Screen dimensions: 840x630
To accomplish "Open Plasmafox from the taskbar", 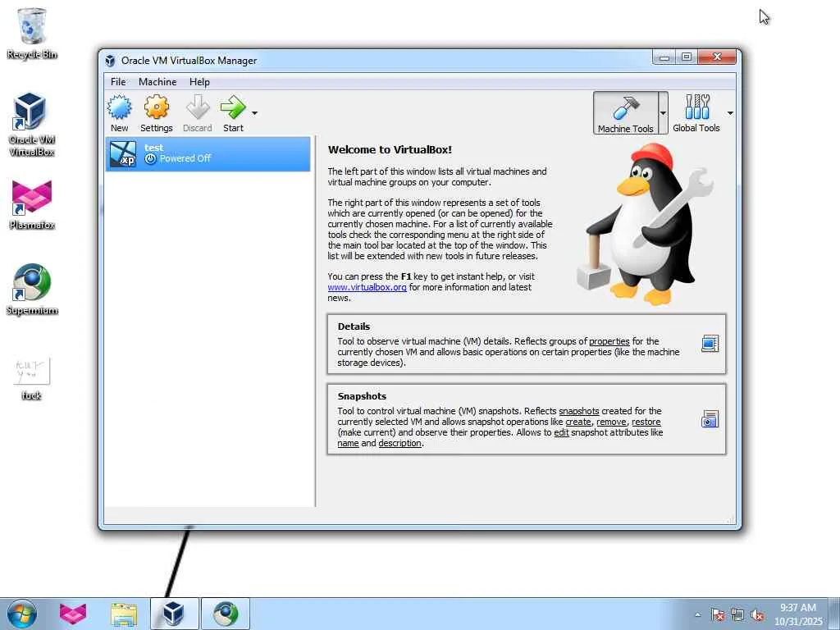I will coord(73,614).
